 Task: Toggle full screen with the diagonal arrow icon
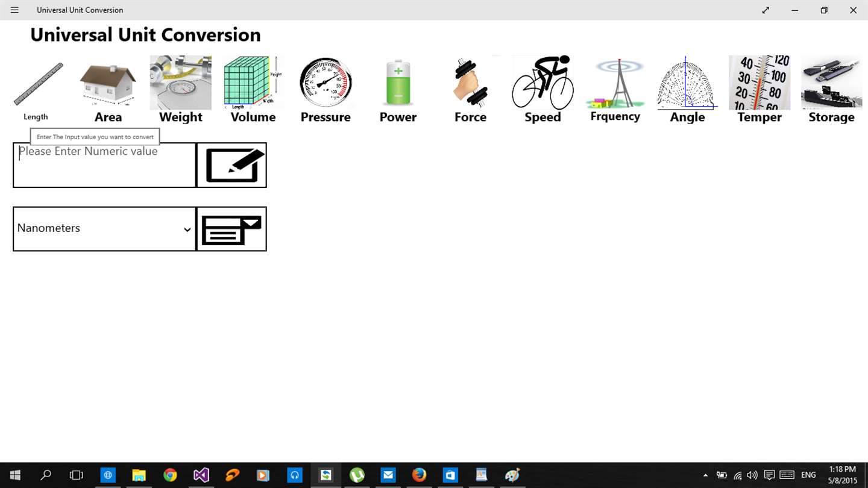[766, 10]
